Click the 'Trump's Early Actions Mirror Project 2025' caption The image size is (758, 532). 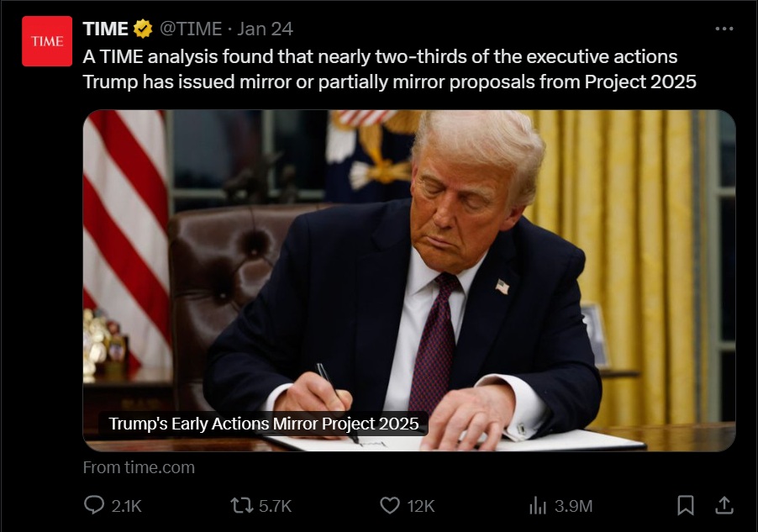[x=264, y=424]
